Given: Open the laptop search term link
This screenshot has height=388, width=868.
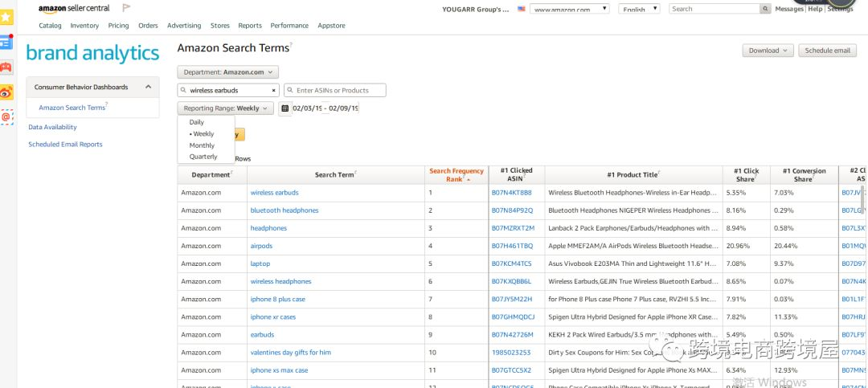Looking at the screenshot, I should pyautogui.click(x=260, y=263).
